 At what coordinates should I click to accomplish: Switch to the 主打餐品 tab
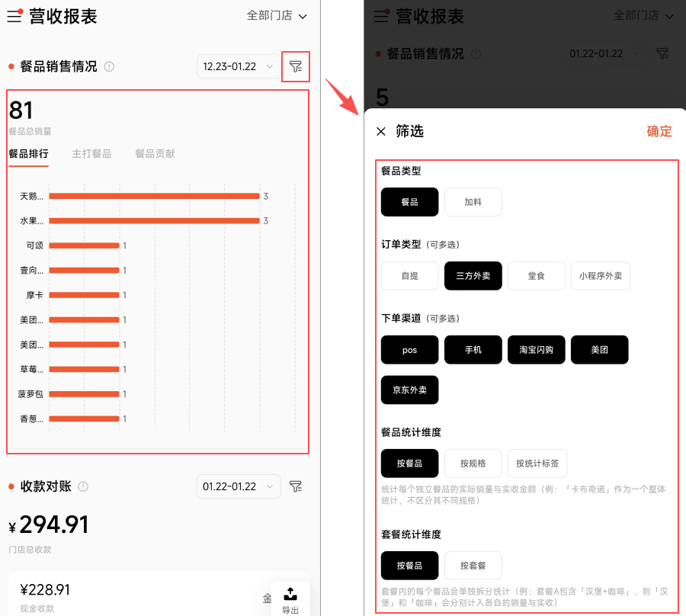click(91, 154)
